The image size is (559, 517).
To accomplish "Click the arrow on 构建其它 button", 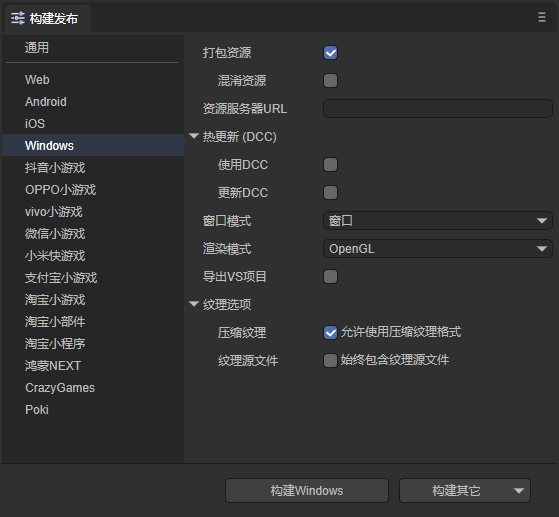I will pos(519,491).
